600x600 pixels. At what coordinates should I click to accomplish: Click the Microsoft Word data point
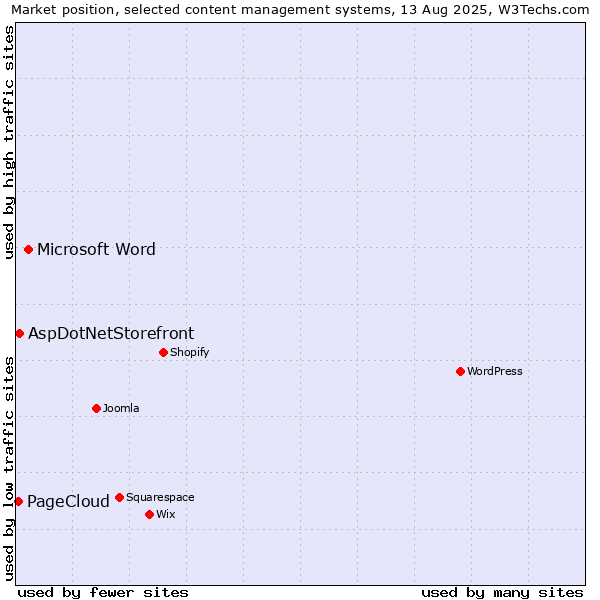point(28,249)
